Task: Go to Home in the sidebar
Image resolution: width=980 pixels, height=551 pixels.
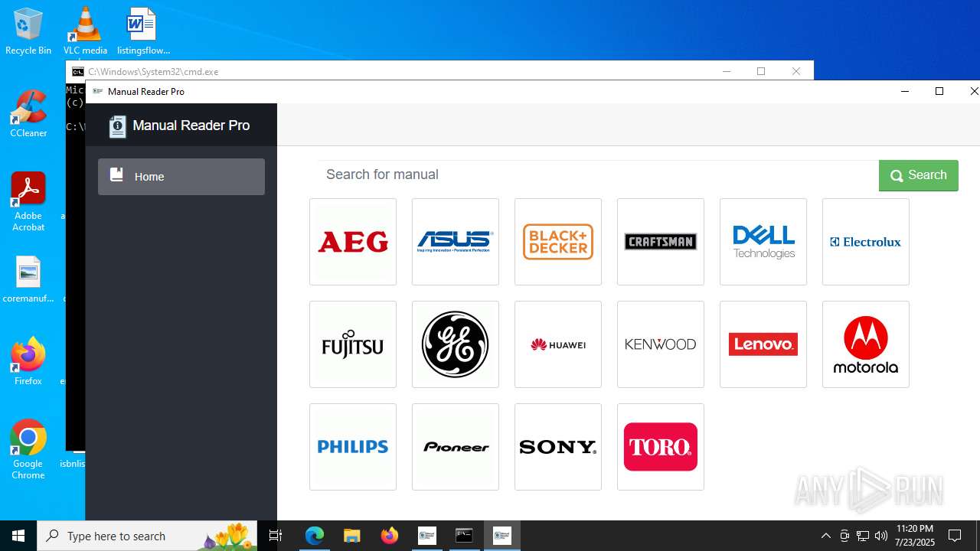Action: pyautogui.click(x=181, y=177)
